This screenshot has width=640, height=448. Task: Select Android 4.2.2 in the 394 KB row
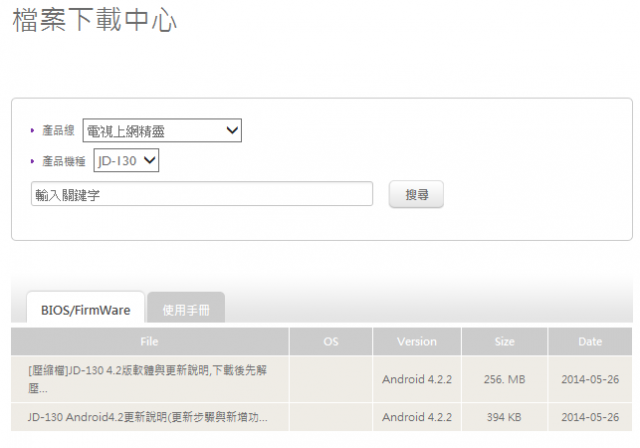point(417,417)
